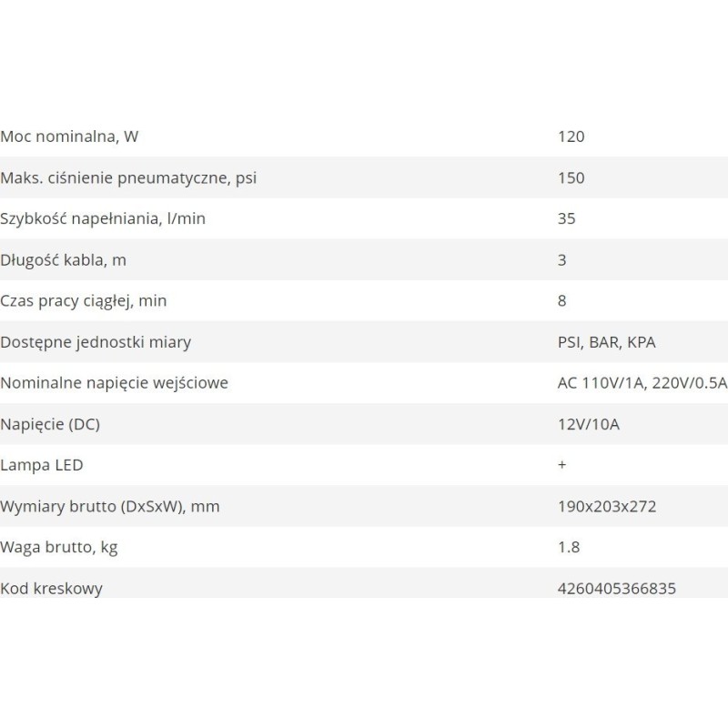Select the "PSI, BAR, KPA" units value
The image size is (728, 728).
pos(606,342)
